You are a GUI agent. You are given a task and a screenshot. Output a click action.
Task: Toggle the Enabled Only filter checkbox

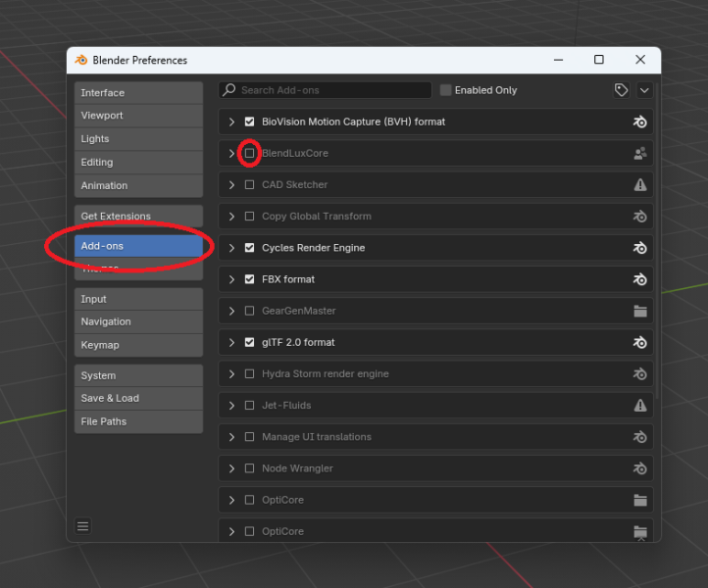(445, 90)
